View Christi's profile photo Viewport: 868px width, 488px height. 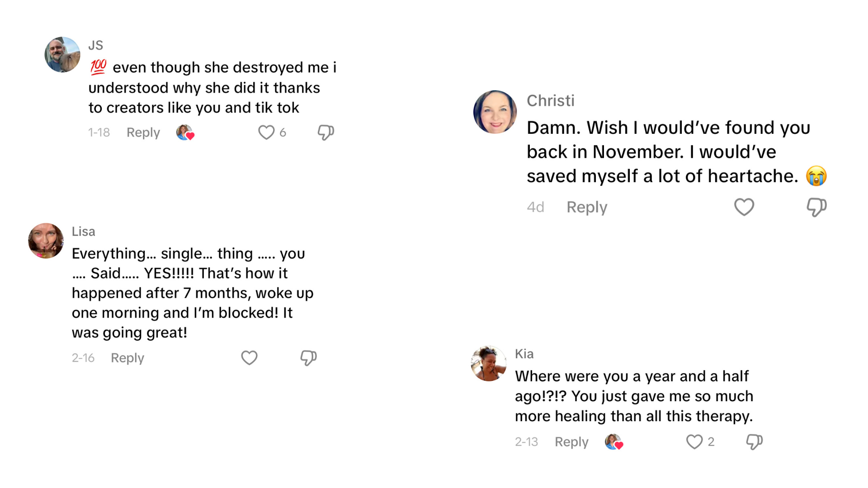[495, 112]
